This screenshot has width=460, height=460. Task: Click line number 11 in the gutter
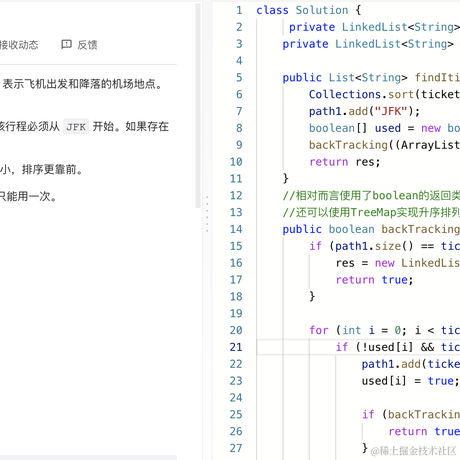tap(236, 179)
